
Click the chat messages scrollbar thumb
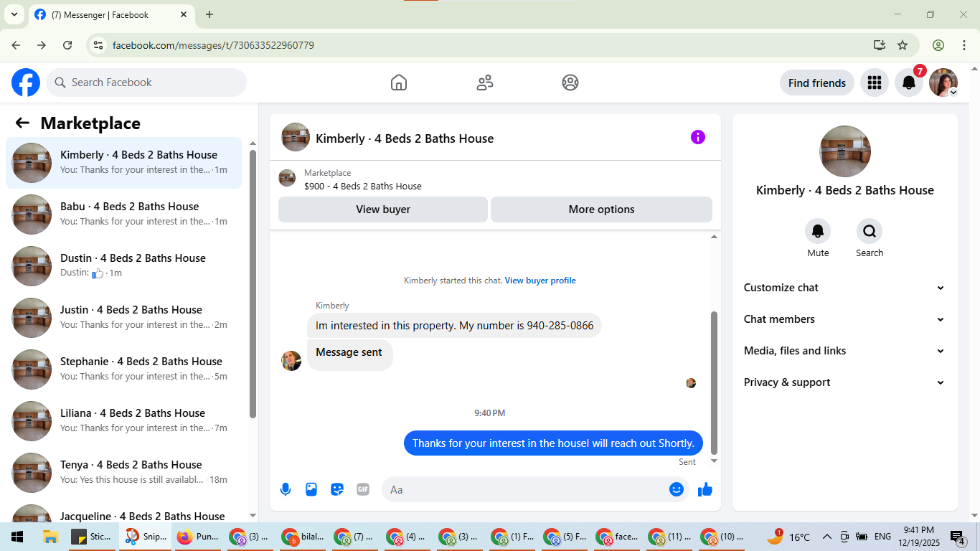[x=714, y=383]
